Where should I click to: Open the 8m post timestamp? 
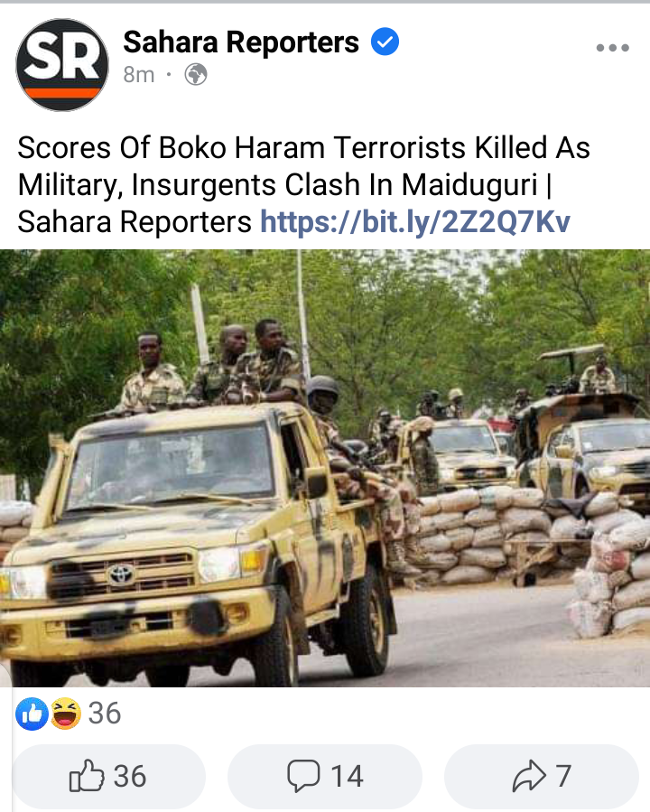139,75
